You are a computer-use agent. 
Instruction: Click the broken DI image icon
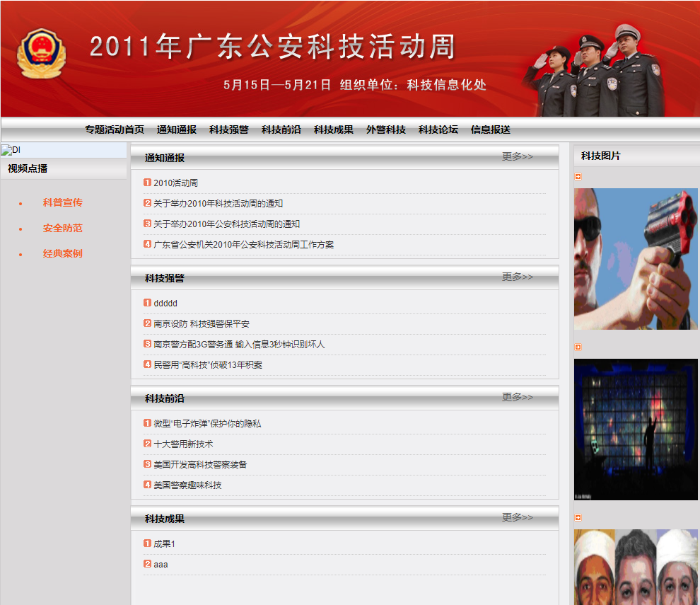coord(6,150)
